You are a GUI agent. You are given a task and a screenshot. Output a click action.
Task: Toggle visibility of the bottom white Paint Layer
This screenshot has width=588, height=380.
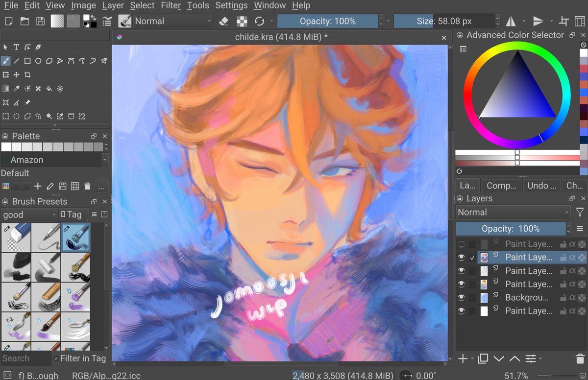[x=462, y=310]
